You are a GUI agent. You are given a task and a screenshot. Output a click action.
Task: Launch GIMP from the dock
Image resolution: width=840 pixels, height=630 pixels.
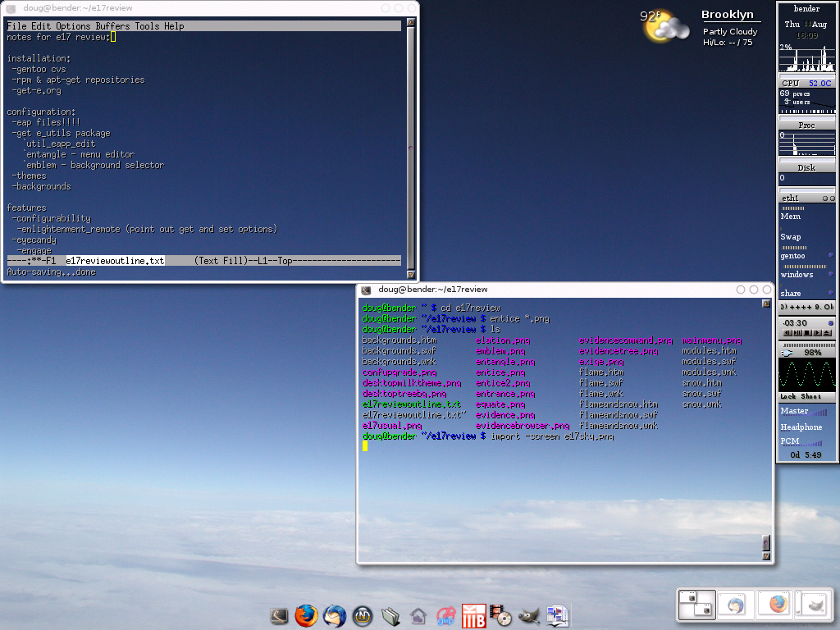529,615
